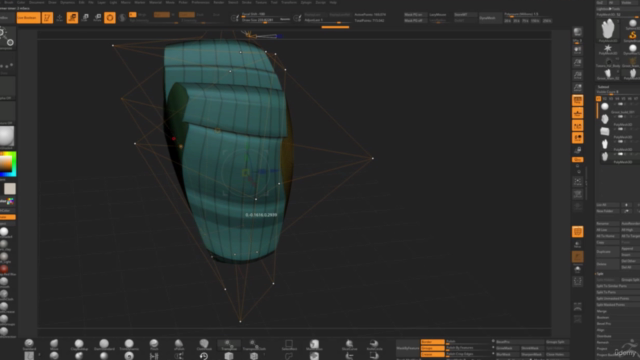Collapse the Subtool palette header

point(603,87)
